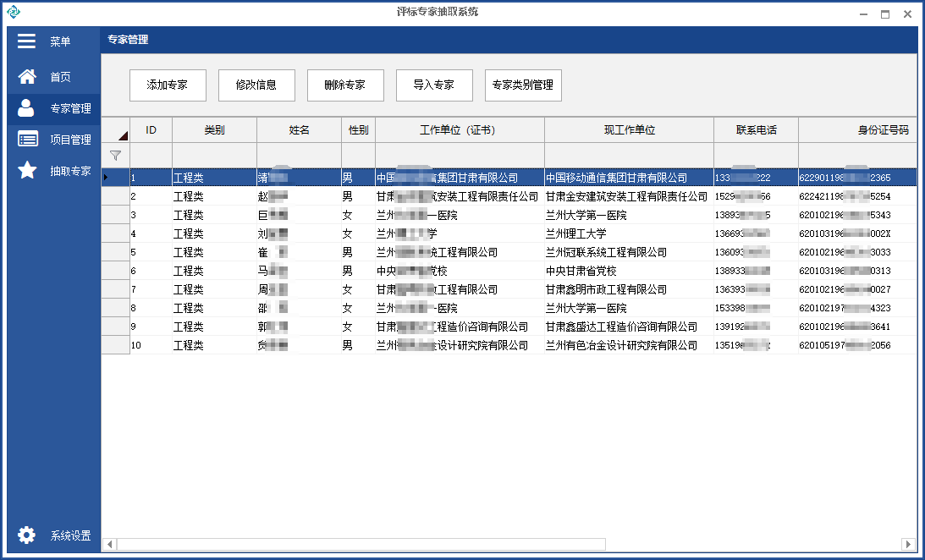Click the expert management person icon
925x560 pixels.
[26, 108]
